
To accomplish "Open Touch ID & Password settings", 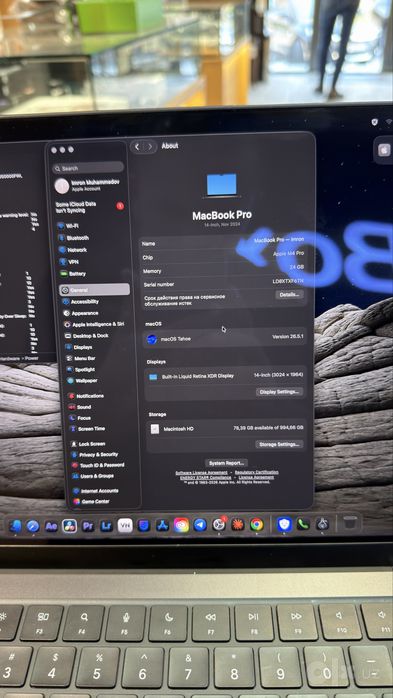I will (98, 465).
